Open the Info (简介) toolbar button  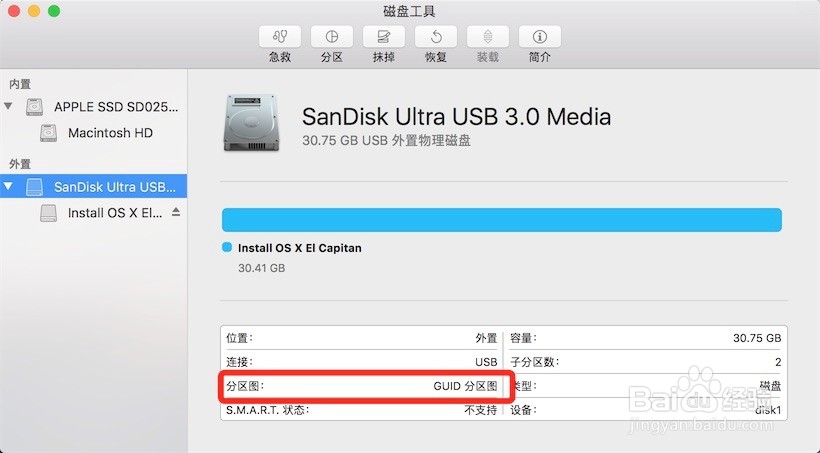540,37
